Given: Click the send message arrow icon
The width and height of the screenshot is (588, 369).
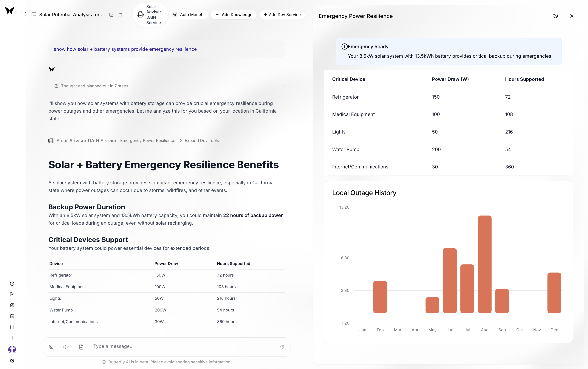Looking at the screenshot, I should 282,347.
